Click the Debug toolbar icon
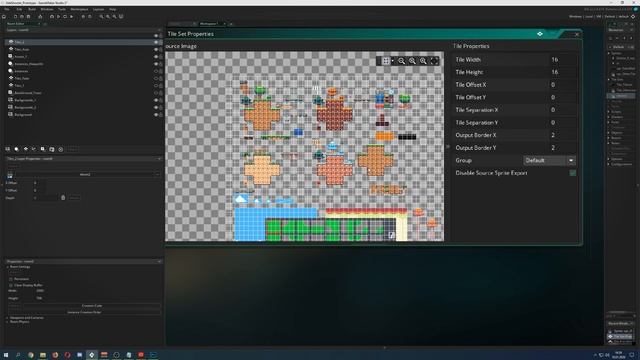This screenshot has width=640, height=360. pyautogui.click(x=52, y=17)
